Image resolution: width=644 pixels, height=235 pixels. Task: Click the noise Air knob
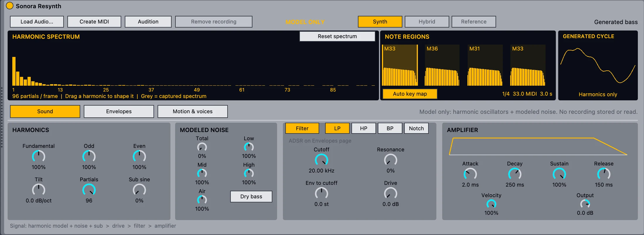point(202,200)
